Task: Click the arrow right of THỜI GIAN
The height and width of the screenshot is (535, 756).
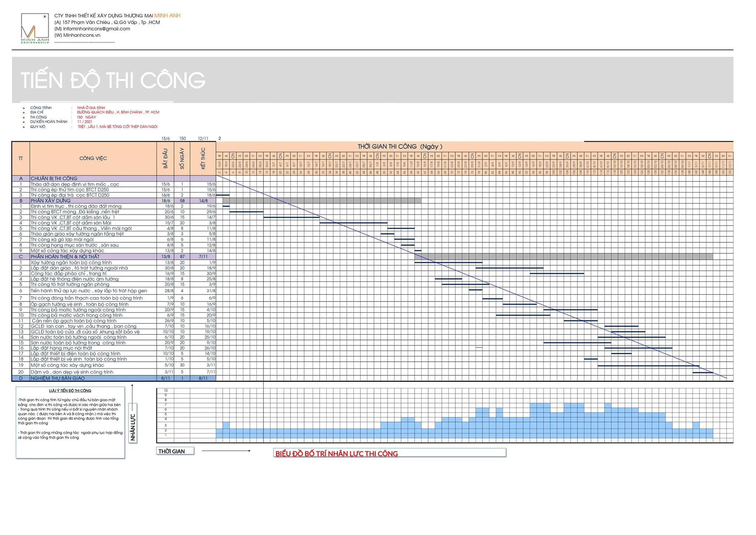Action: coord(226,451)
